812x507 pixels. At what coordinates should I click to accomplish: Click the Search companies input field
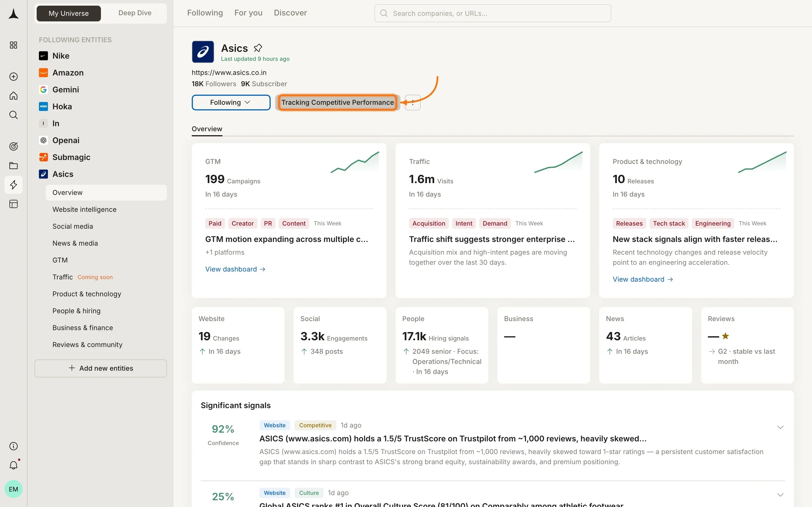pos(492,13)
